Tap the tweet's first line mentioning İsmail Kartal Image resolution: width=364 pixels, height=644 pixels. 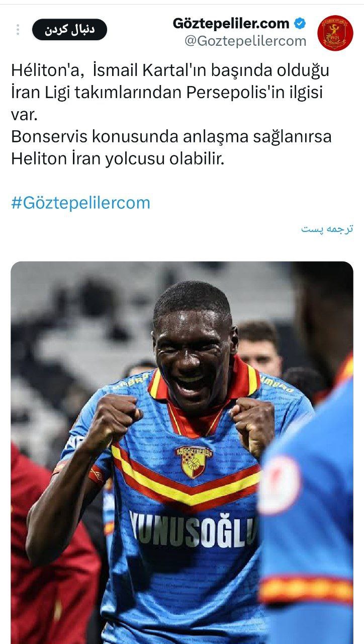(x=170, y=71)
